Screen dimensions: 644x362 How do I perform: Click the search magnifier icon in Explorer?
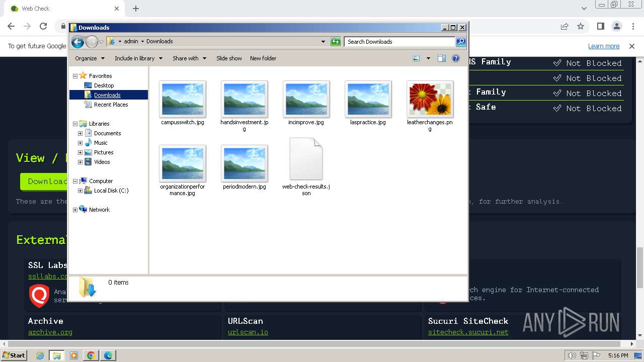tap(460, 42)
